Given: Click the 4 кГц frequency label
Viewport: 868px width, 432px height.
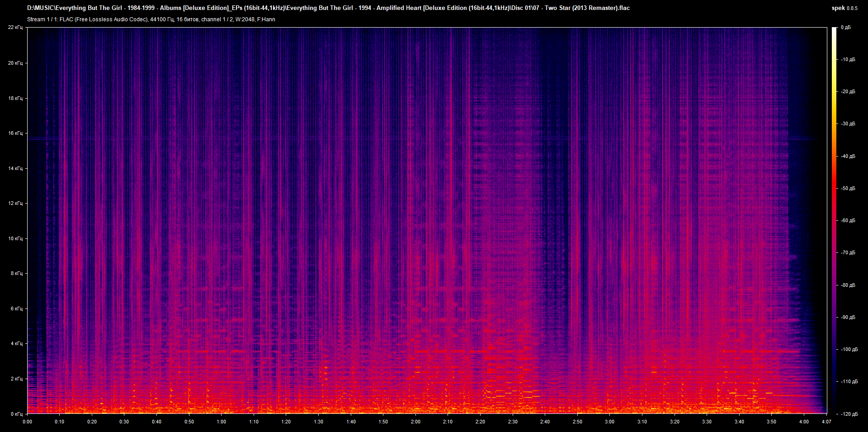Looking at the screenshot, I should [16, 343].
